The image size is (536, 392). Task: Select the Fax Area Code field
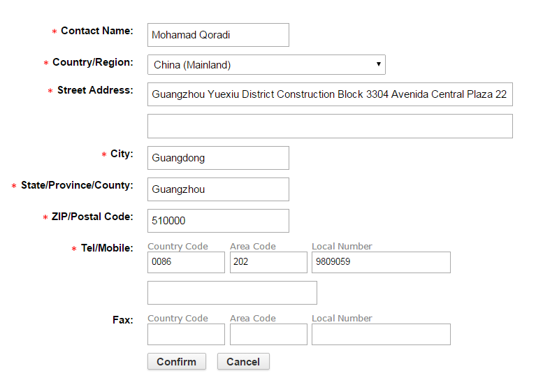coord(268,335)
